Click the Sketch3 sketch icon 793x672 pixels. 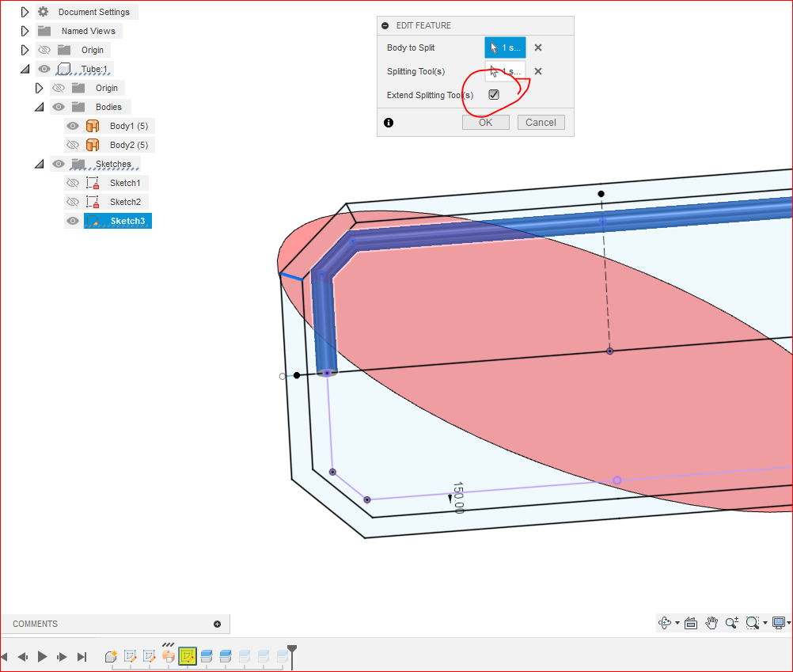[93, 221]
